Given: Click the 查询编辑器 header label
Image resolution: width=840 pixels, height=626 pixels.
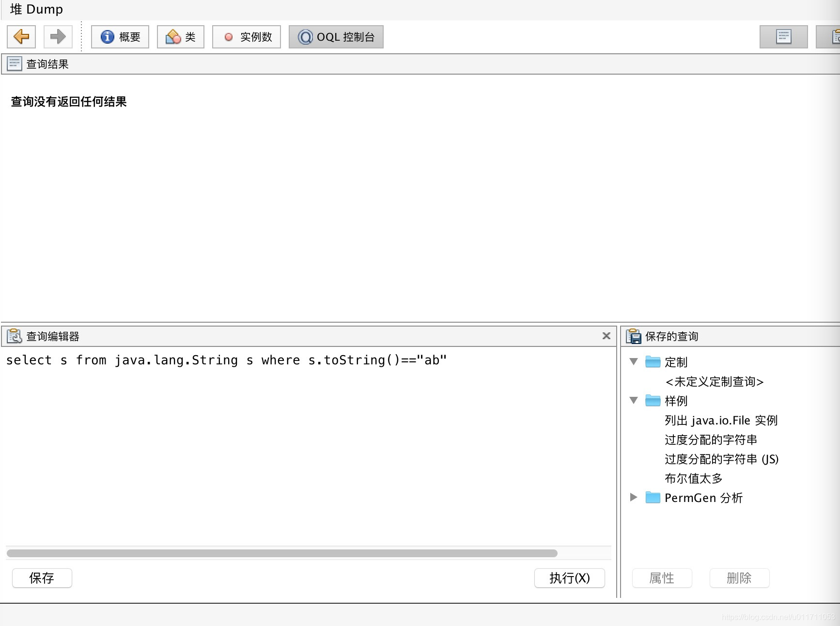Looking at the screenshot, I should [53, 336].
